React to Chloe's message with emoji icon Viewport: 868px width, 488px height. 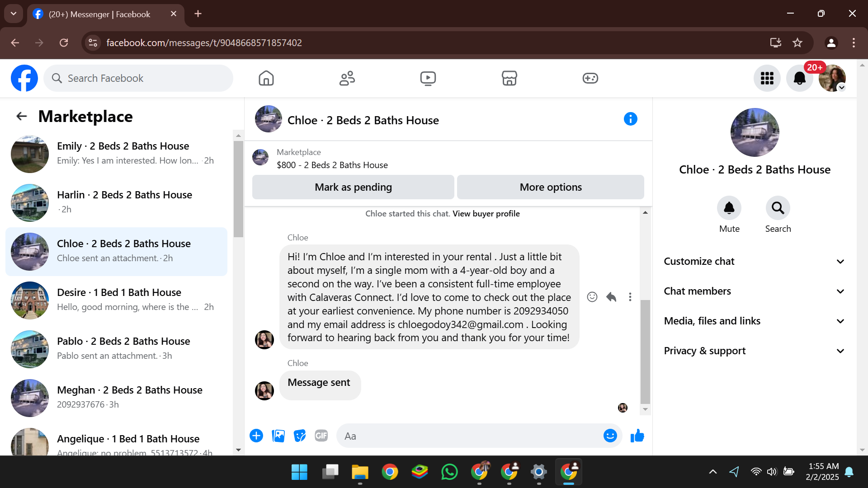pos(592,297)
